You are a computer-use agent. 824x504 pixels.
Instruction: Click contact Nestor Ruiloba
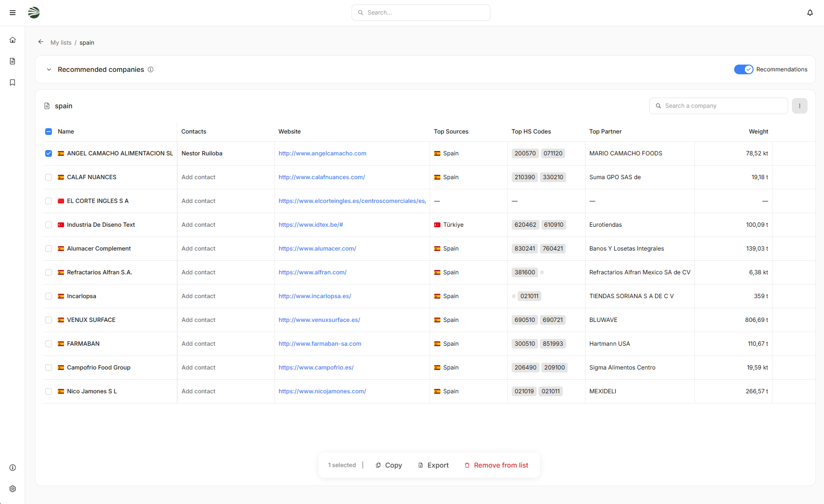(202, 153)
